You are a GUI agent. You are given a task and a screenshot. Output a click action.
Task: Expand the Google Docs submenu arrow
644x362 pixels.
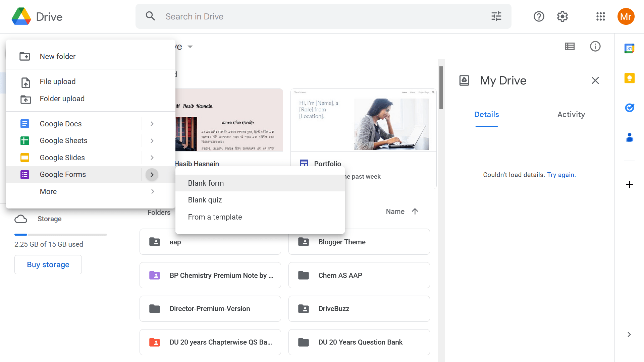pos(152,124)
